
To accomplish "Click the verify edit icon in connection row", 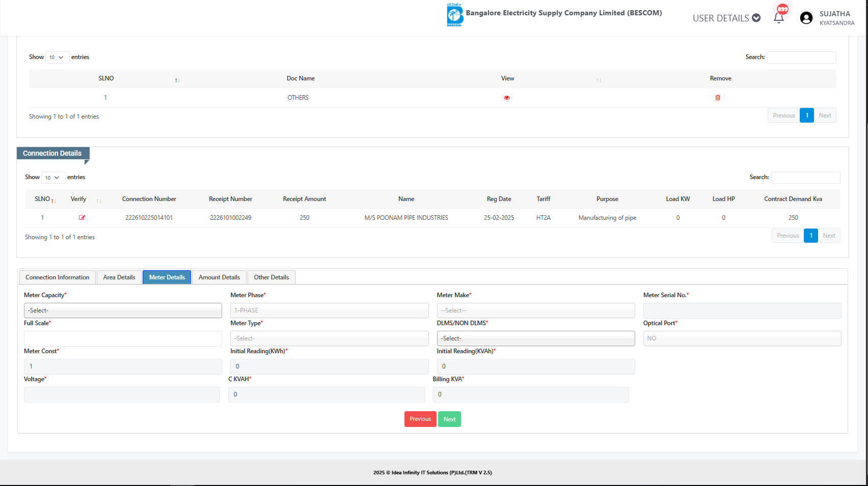I will tap(82, 218).
